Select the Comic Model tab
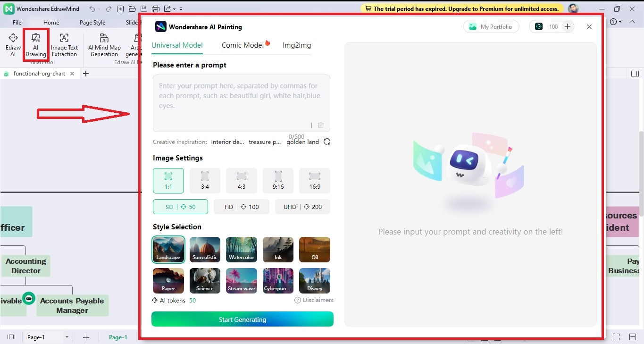Viewport: 644px width, 344px height. [243, 45]
